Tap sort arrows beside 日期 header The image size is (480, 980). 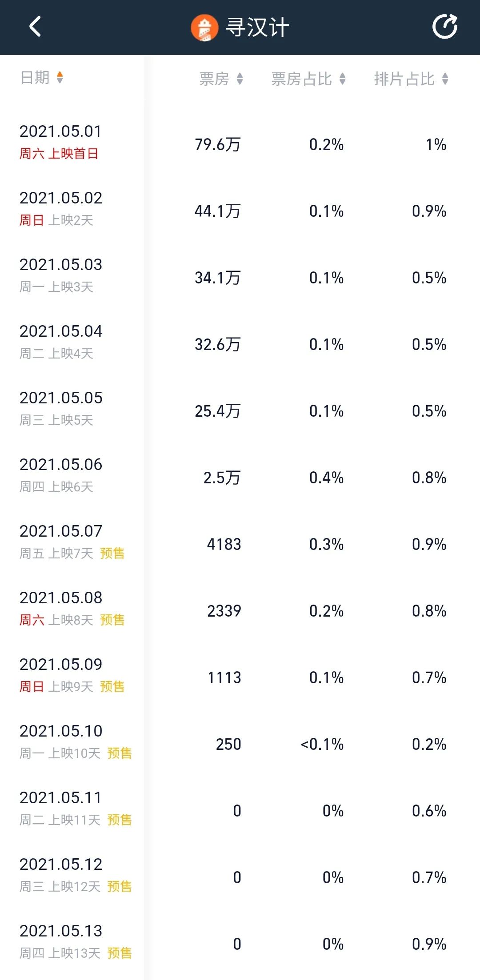pyautogui.click(x=60, y=77)
